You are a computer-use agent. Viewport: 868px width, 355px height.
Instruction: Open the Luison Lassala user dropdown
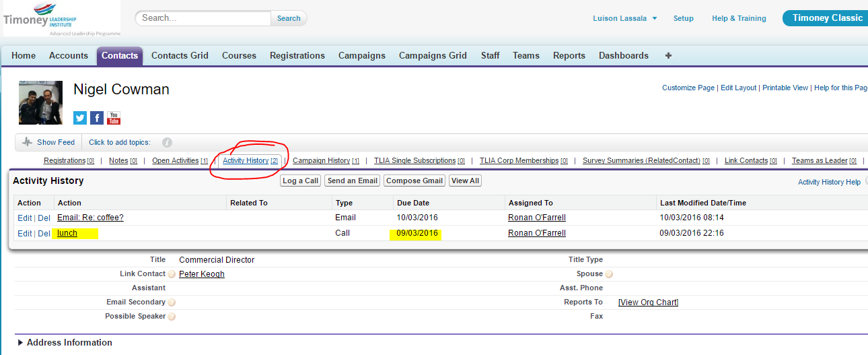(624, 18)
